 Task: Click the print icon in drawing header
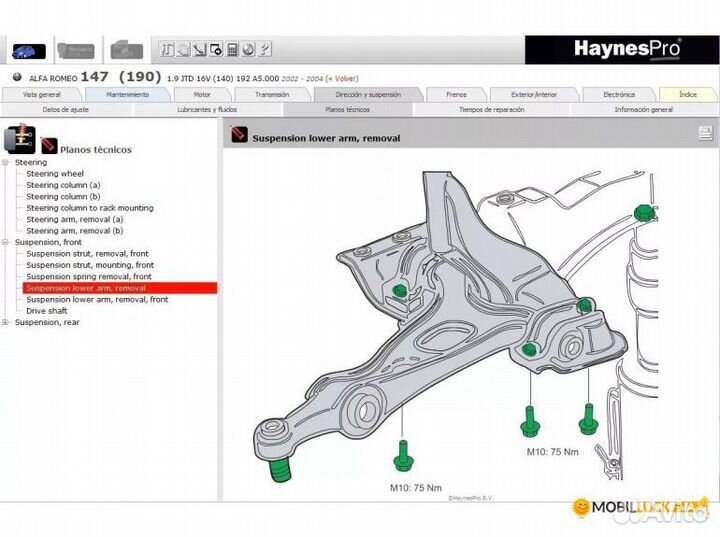[705, 134]
